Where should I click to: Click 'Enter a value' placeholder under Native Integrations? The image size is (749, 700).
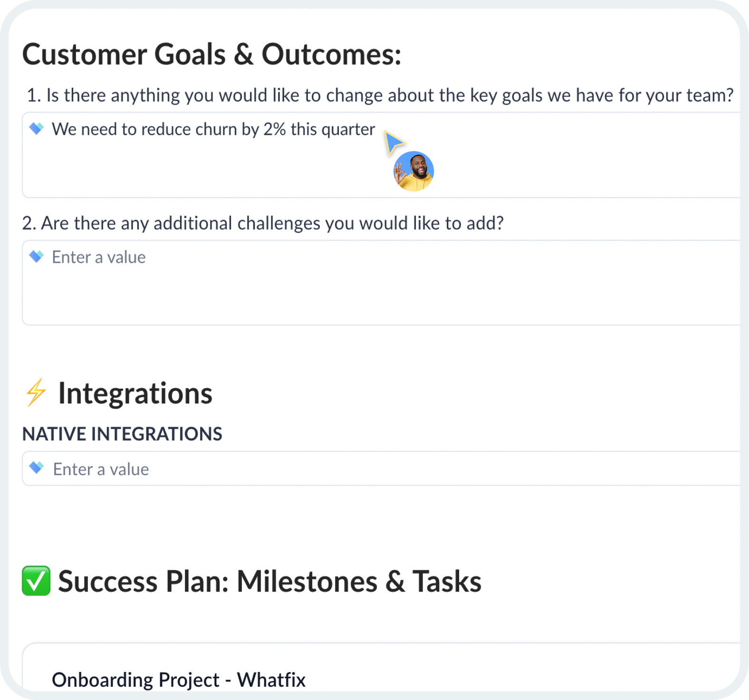pos(101,469)
